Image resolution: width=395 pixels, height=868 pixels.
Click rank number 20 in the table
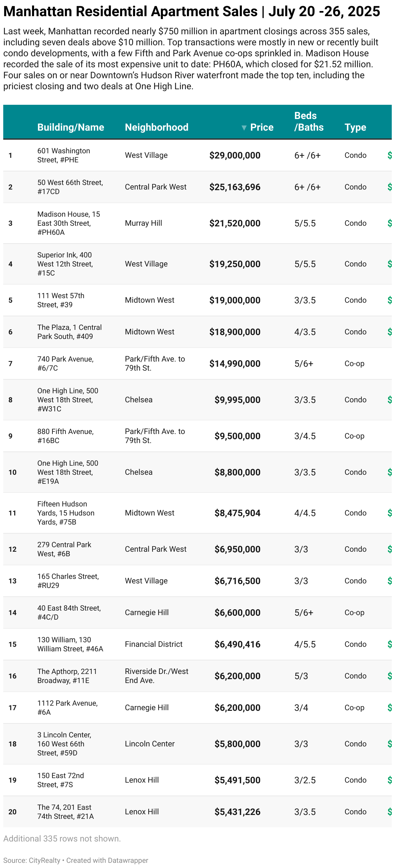[13, 812]
